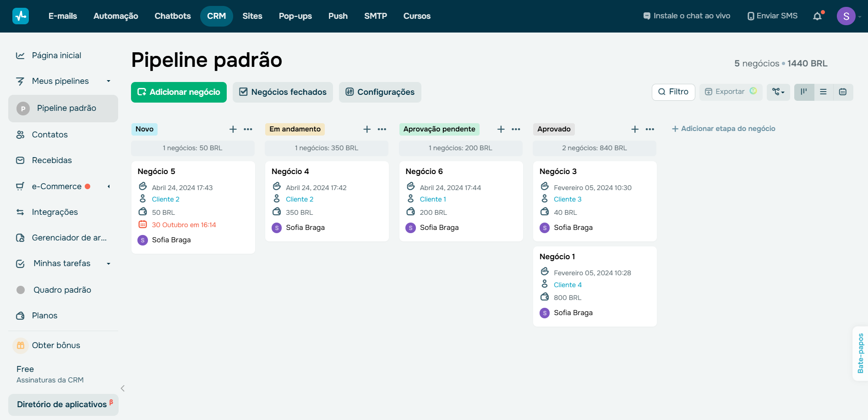This screenshot has height=420, width=868.
Task: Open the Negócio 6 card title
Action: 424,171
